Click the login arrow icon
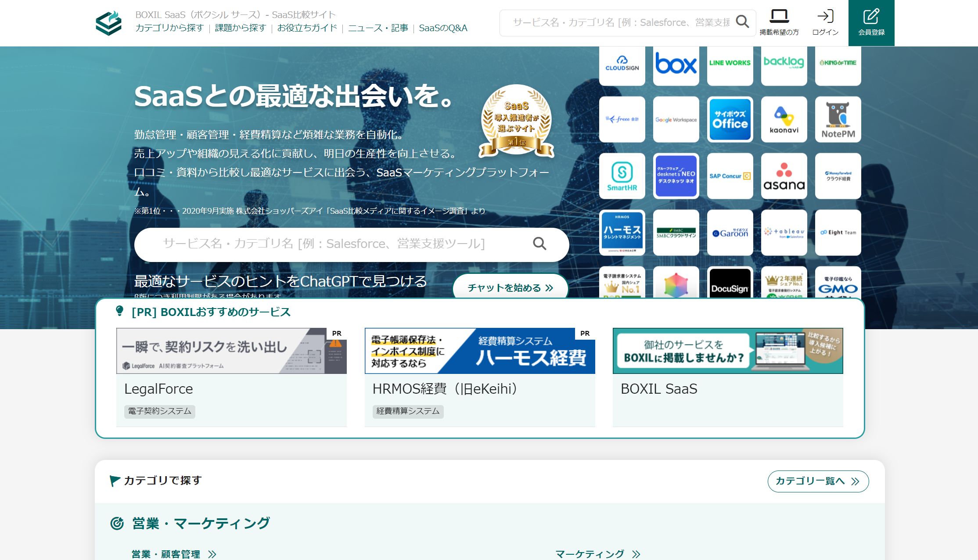Image resolution: width=978 pixels, height=560 pixels. (825, 16)
